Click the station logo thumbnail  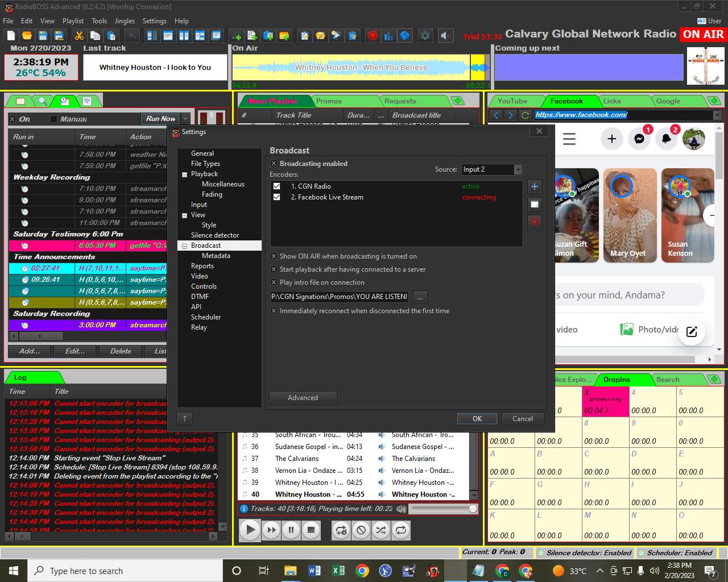tap(706, 66)
